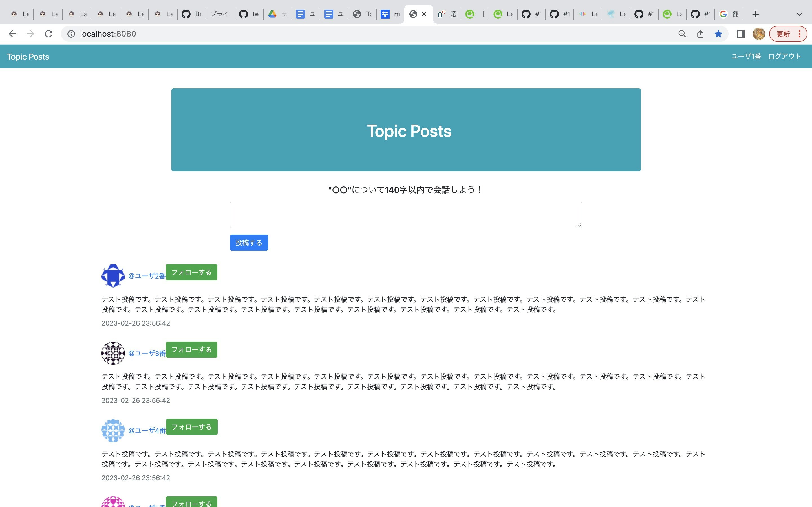This screenshot has height=507, width=812.
Task: Expand the tab search chevron
Action: [x=799, y=14]
